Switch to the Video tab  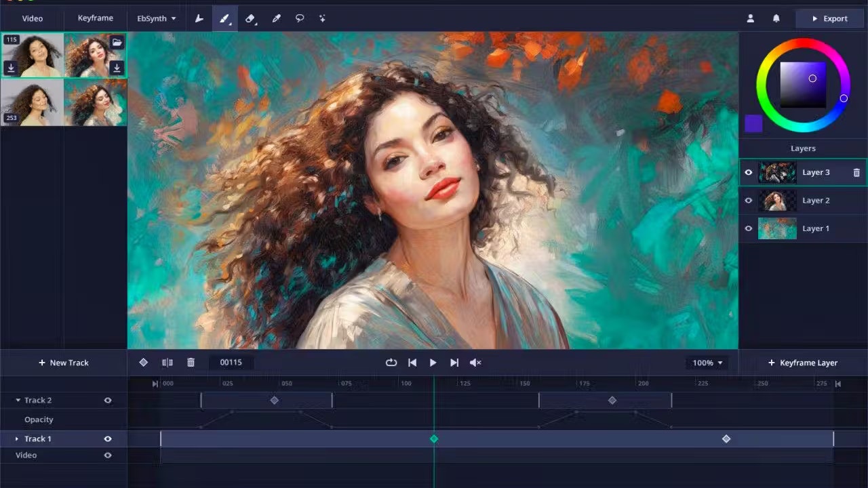click(x=32, y=19)
